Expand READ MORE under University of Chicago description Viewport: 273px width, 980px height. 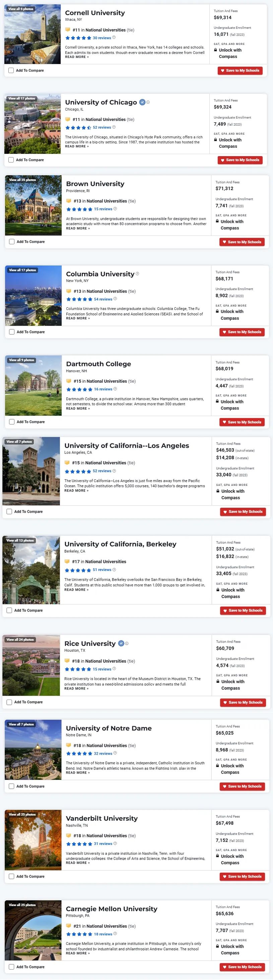(77, 146)
